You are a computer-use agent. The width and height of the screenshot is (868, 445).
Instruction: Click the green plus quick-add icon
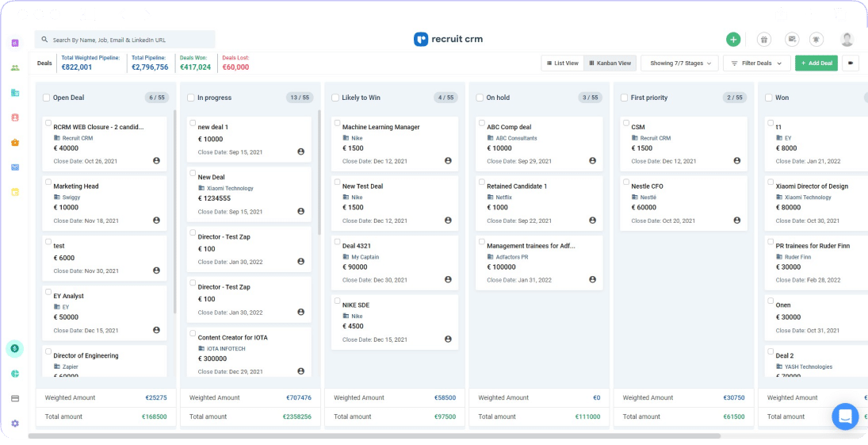click(x=733, y=40)
